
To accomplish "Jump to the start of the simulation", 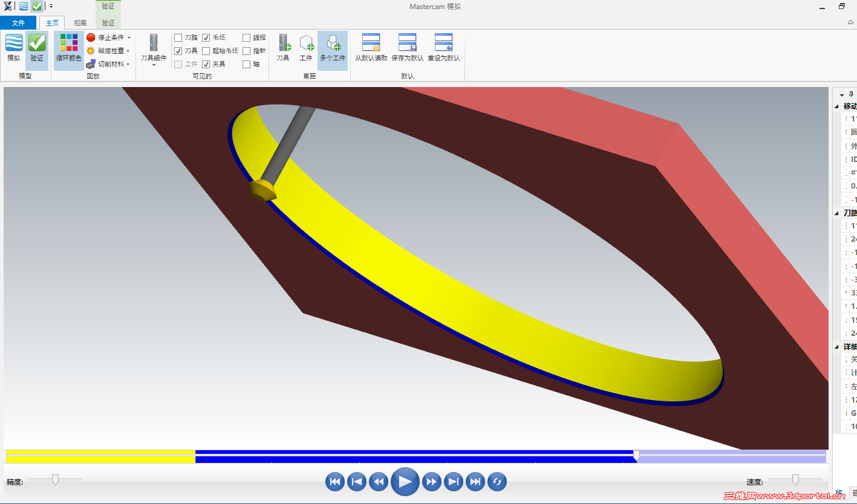I will click(335, 482).
